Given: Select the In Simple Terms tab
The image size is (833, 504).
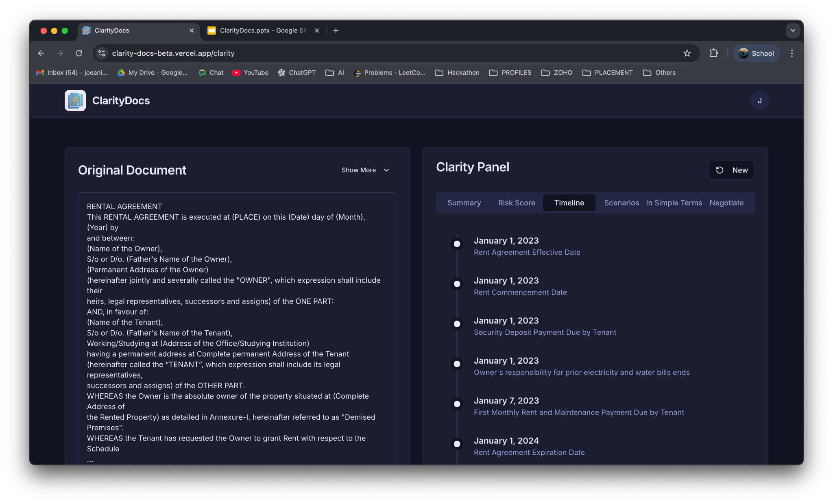Looking at the screenshot, I should pos(674,203).
